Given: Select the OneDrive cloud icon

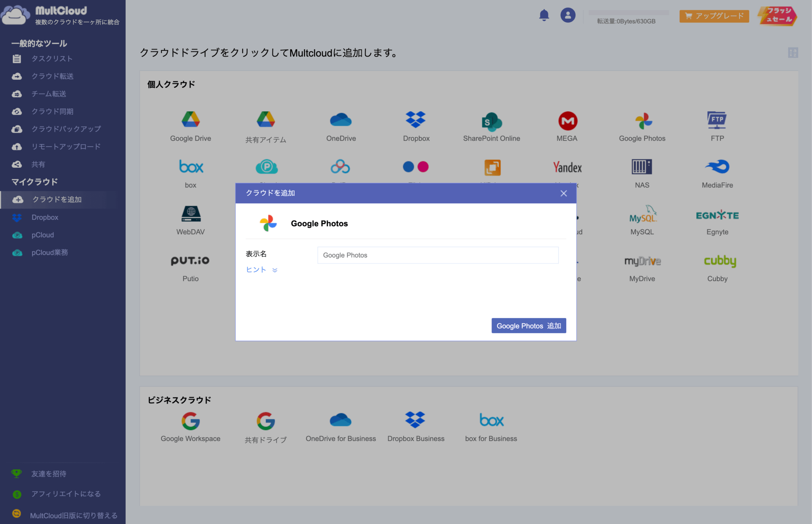Looking at the screenshot, I should (341, 120).
